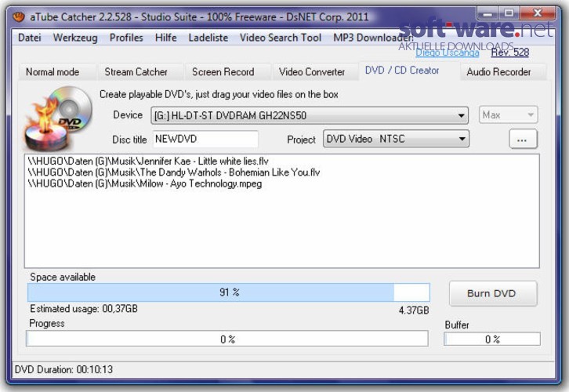Click the 4.37GB capacity label

(x=414, y=310)
